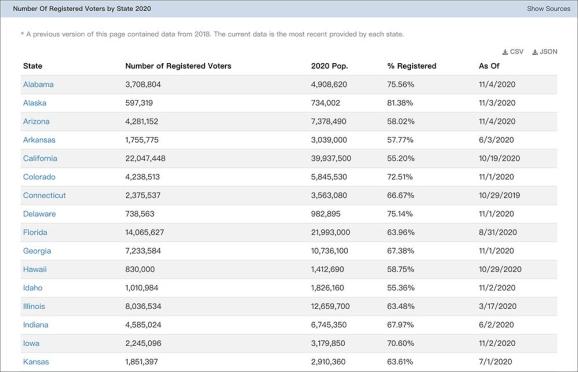Sort by % Registered column header
The image size is (578, 372).
click(x=412, y=66)
